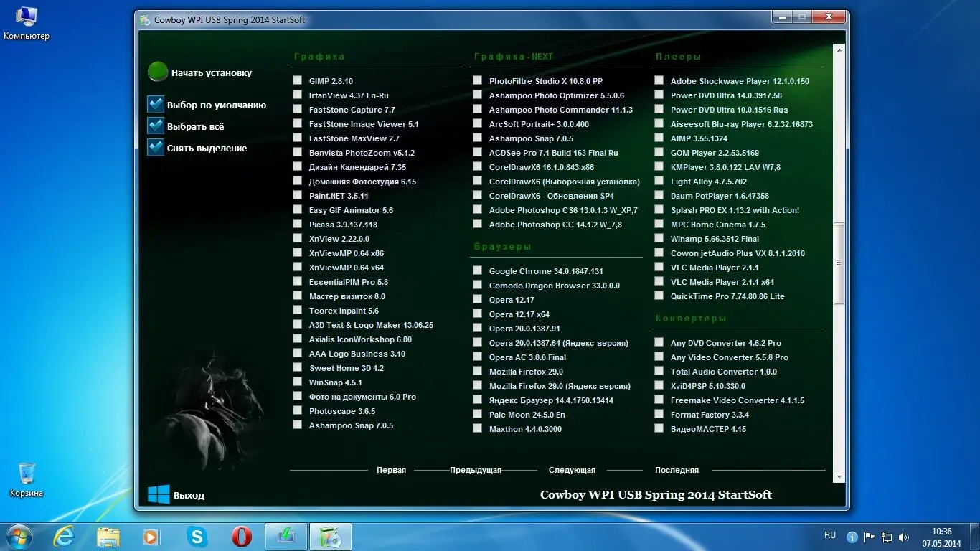Select Mozilla Firefox 29.0 checkbox
The image size is (980, 551).
coord(477,371)
